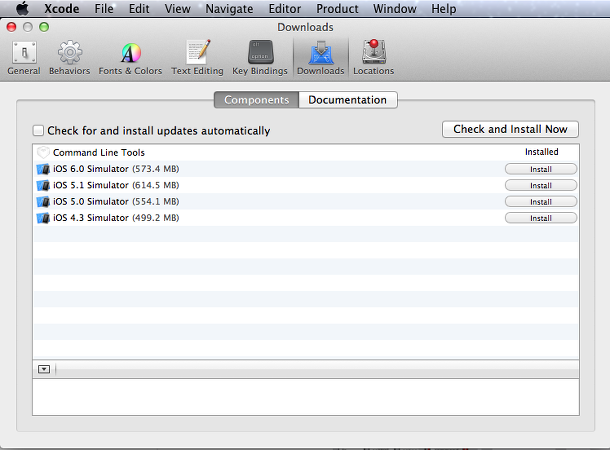Select the Command Line Tools row text
The image size is (610, 450).
pyautogui.click(x=99, y=152)
